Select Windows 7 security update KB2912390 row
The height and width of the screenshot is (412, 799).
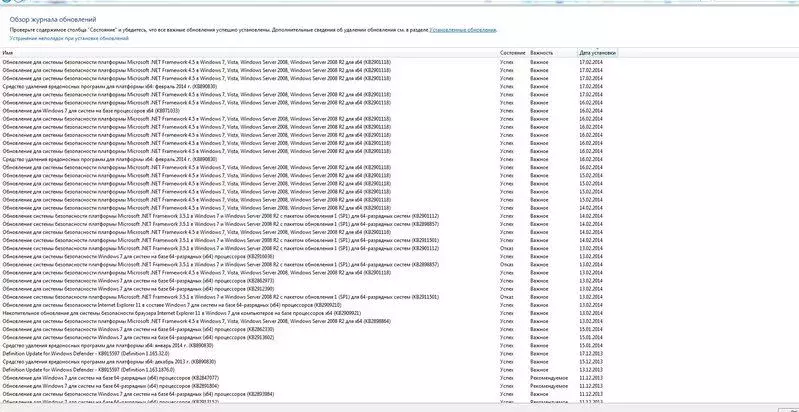coord(309,289)
